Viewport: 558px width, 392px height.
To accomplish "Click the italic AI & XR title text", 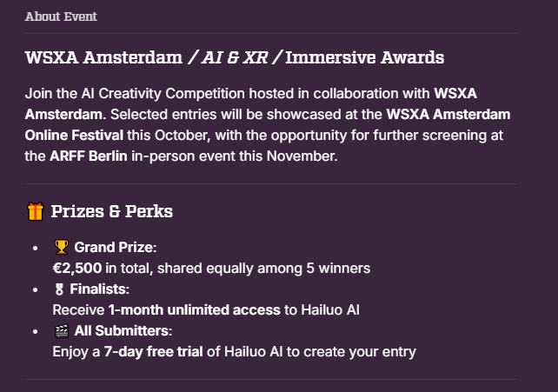I will click(x=235, y=57).
